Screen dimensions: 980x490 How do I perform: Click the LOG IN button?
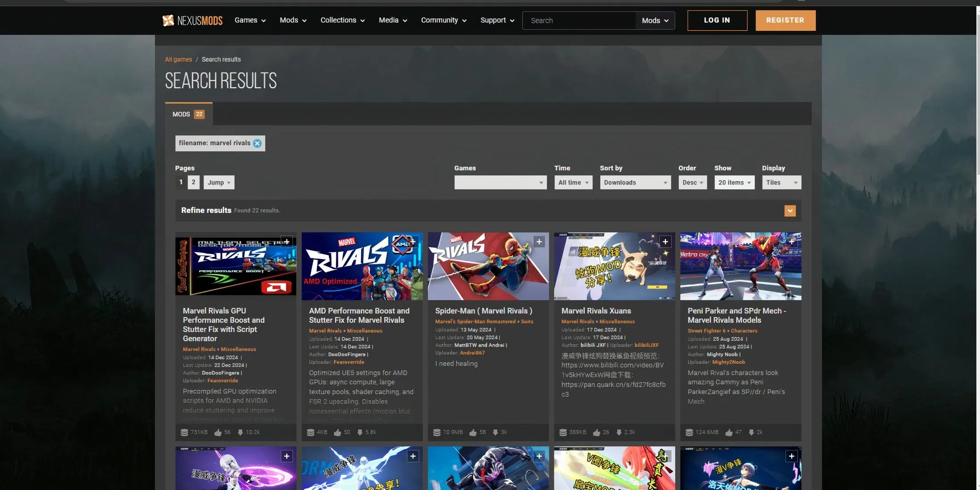(x=717, y=20)
